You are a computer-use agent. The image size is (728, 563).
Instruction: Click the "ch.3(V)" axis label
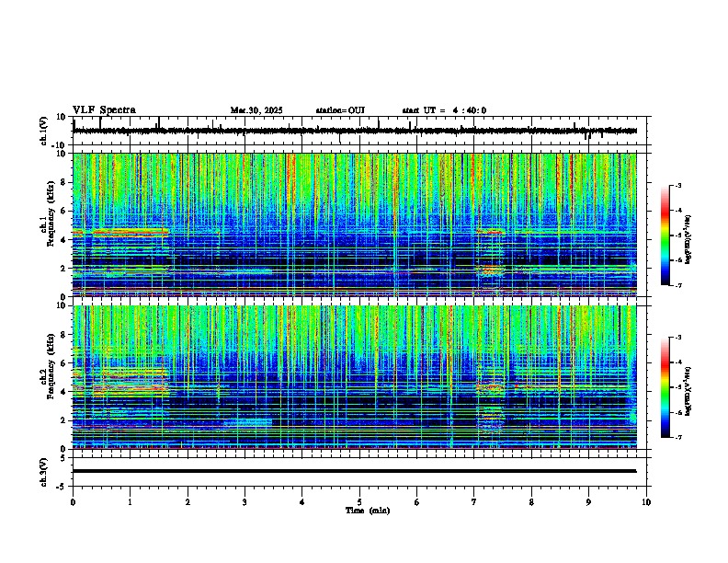tap(44, 473)
